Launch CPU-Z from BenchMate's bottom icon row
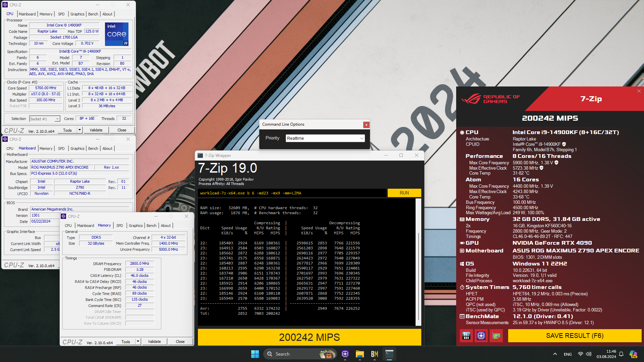This screenshot has height=362, width=644. point(481,336)
